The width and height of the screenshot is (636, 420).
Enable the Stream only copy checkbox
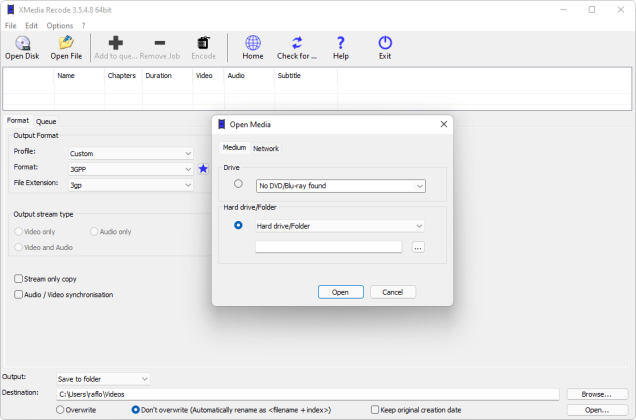(19, 279)
